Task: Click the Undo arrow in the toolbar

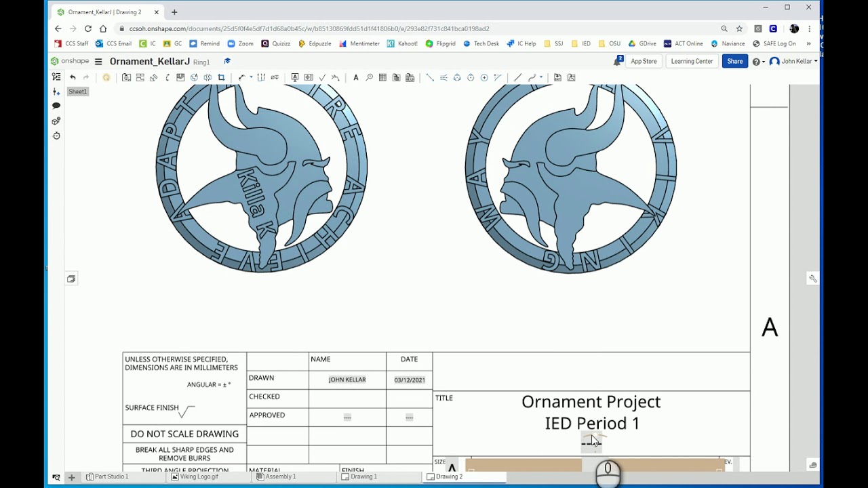Action: tap(73, 77)
